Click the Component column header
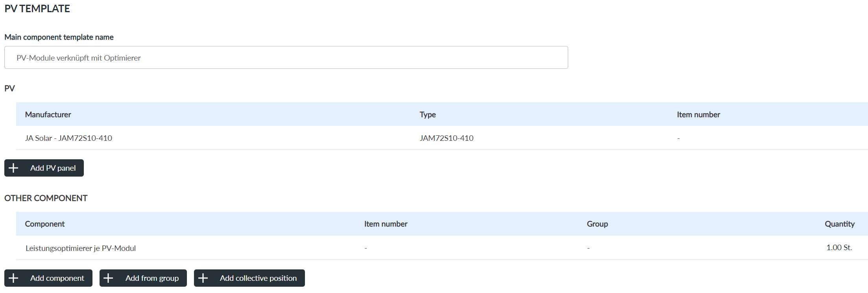The width and height of the screenshot is (868, 293). [45, 224]
